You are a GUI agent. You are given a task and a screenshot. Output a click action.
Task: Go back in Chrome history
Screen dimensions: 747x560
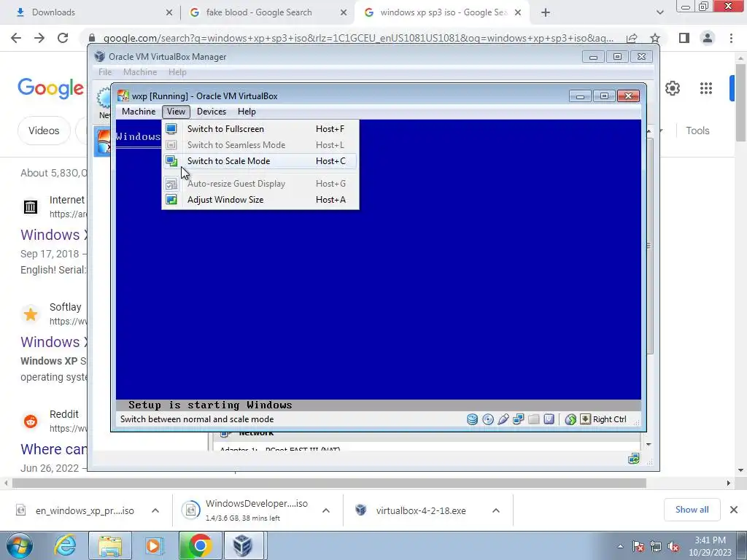(x=16, y=38)
